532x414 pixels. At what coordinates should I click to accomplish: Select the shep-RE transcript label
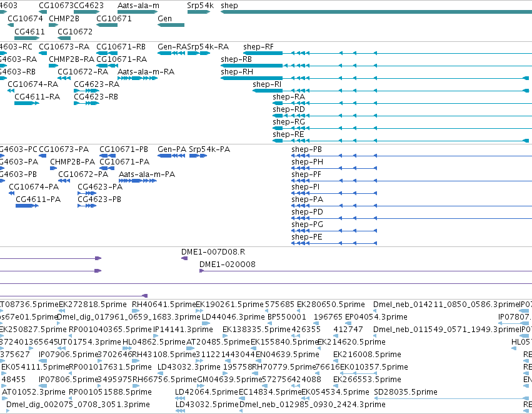(288, 134)
